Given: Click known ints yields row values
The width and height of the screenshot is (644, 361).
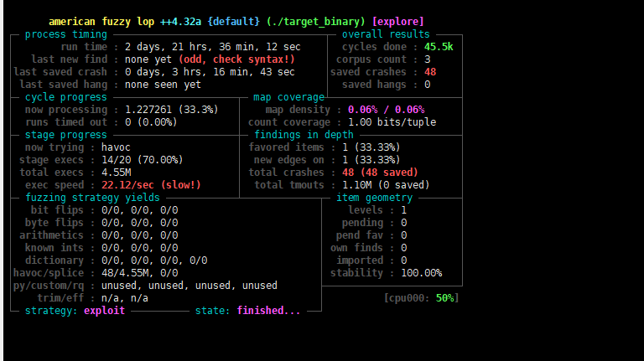Looking at the screenshot, I should (x=140, y=248).
